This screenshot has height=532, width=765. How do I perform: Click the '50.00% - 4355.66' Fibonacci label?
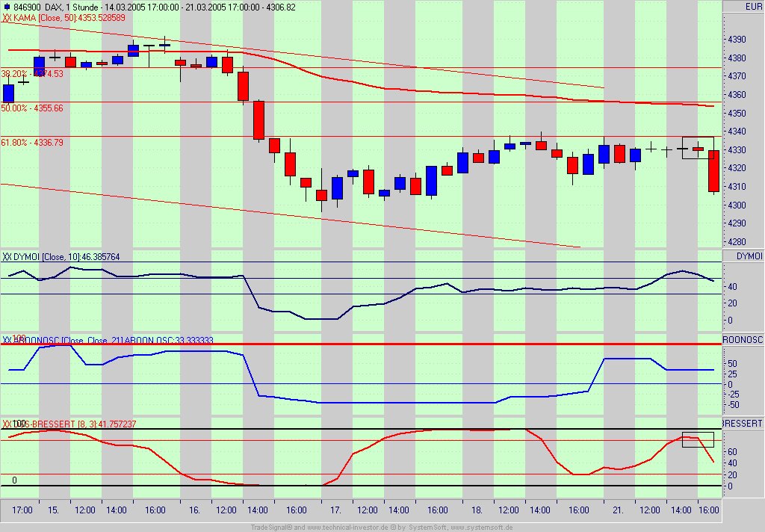coord(32,108)
